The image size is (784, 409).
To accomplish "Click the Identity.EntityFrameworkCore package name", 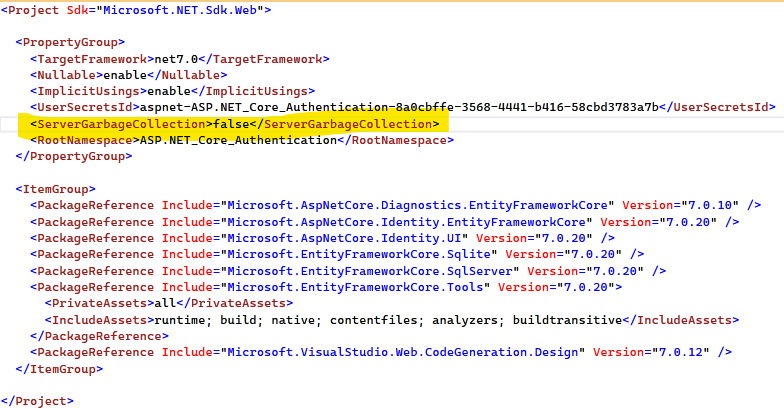I will [x=406, y=222].
